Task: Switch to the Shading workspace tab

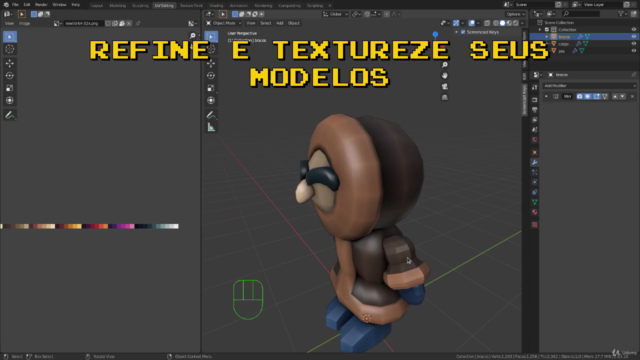Action: click(216, 6)
